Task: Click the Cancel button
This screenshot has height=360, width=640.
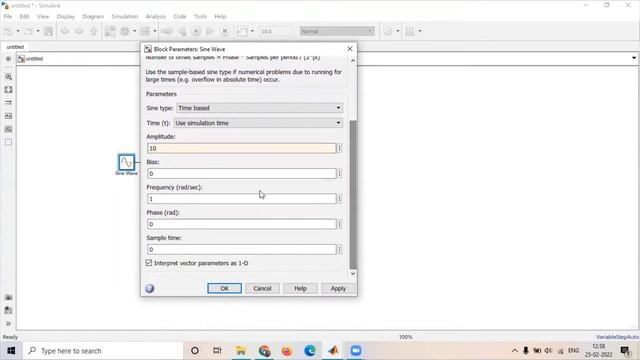Action: click(262, 289)
